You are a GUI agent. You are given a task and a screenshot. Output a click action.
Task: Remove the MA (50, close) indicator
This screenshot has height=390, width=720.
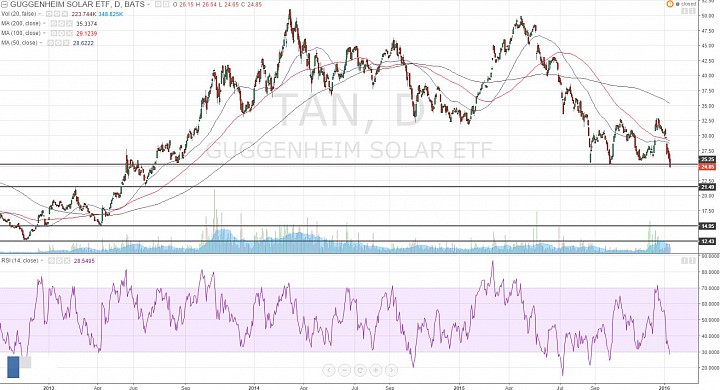coord(67,43)
